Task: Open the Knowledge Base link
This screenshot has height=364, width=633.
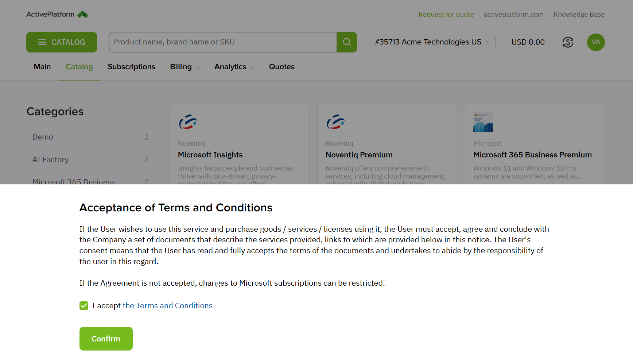Action: [579, 15]
